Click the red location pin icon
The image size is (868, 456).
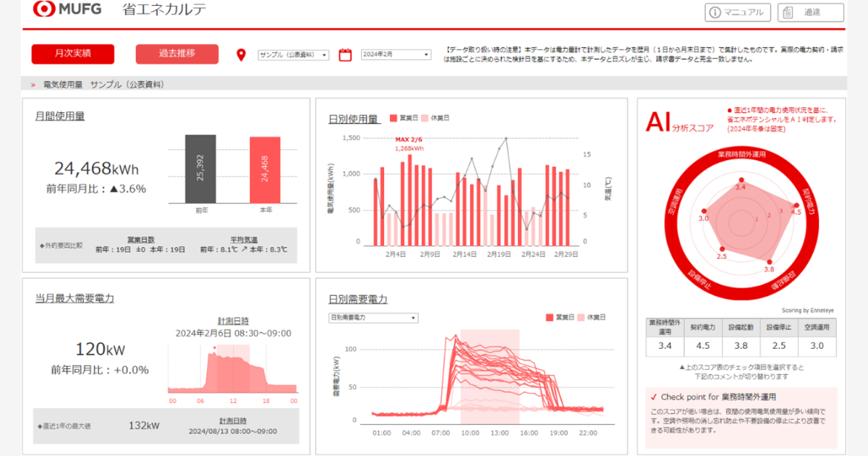point(242,55)
